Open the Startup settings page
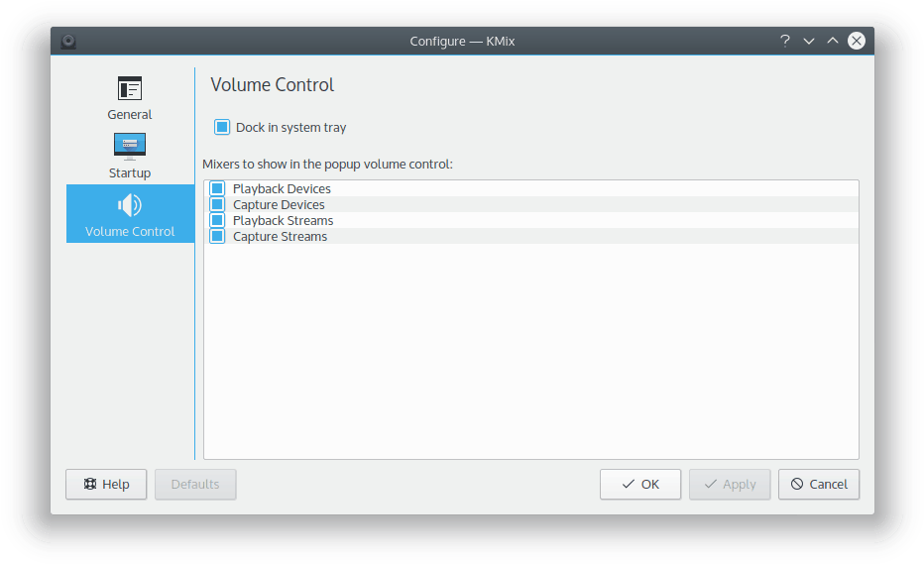Viewport: 924px width, 564px height. [130, 157]
